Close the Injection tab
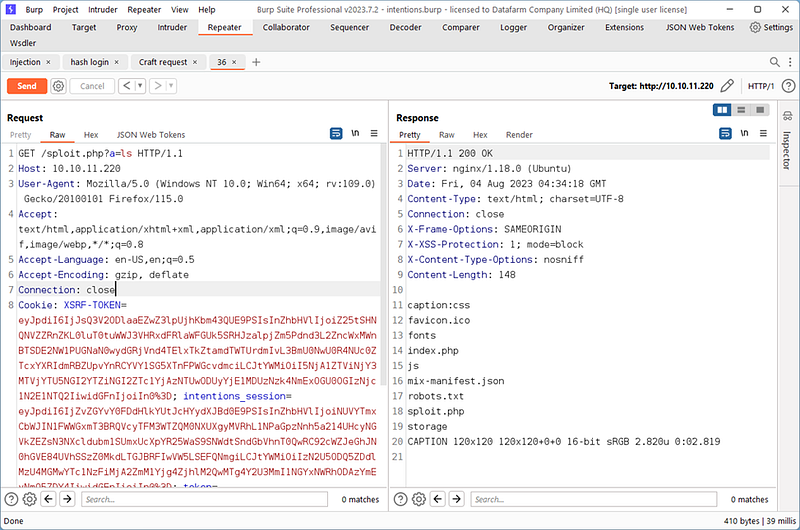The image size is (800, 530). pos(48,62)
